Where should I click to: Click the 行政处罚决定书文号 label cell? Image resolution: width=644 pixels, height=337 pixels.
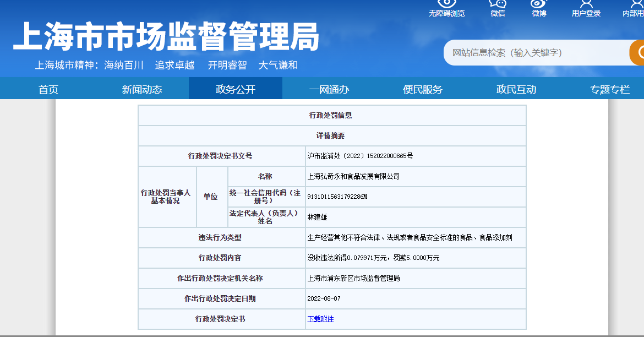(222, 156)
